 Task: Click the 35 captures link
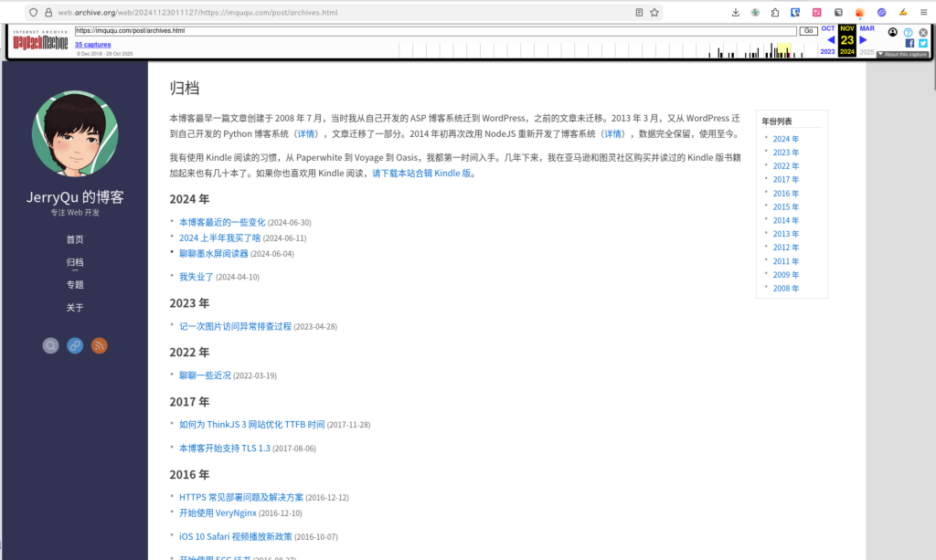[93, 44]
